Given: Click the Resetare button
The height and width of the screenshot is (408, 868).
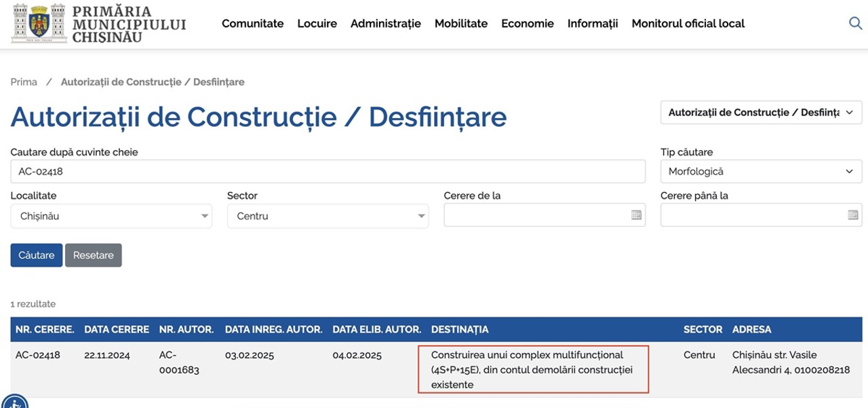Looking at the screenshot, I should point(94,255).
